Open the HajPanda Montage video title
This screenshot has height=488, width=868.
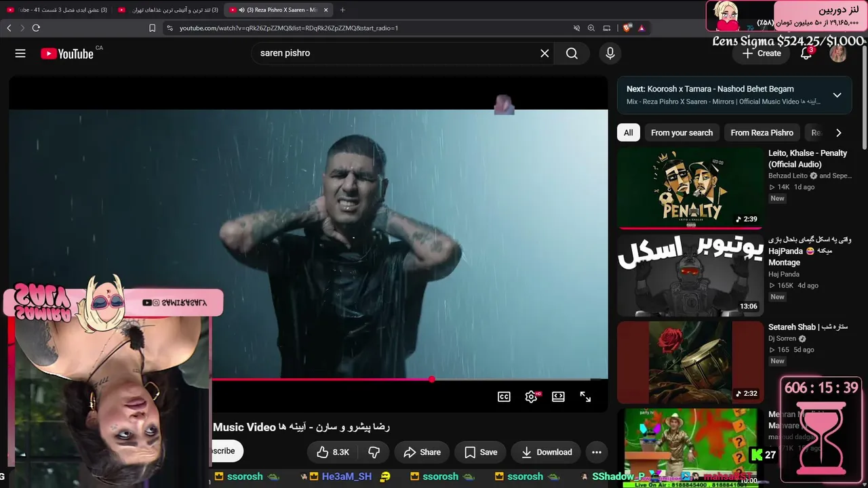[x=810, y=251]
